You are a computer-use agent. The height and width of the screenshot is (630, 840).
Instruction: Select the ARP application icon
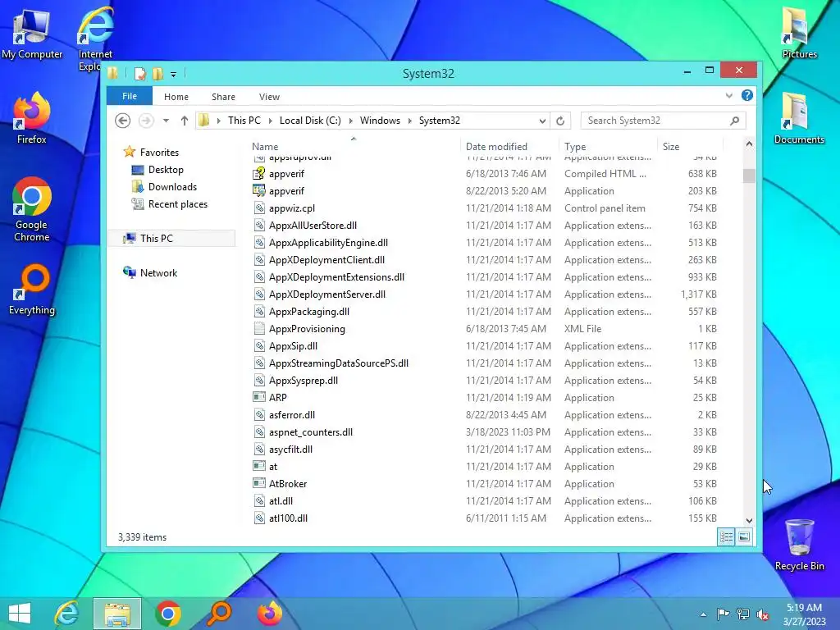click(259, 398)
